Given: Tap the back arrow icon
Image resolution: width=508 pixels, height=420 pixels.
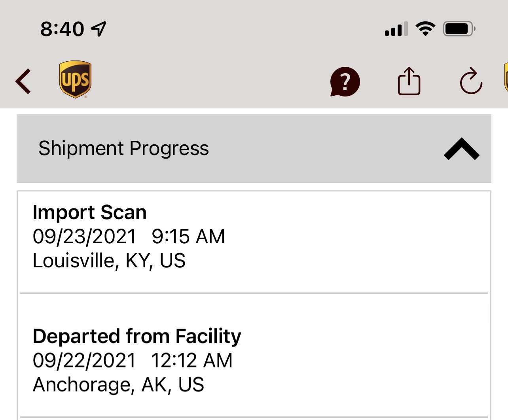Looking at the screenshot, I should coord(23,81).
